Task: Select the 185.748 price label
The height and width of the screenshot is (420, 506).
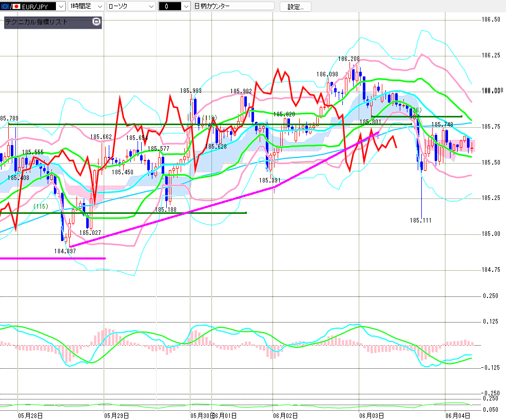Action: pyautogui.click(x=442, y=125)
